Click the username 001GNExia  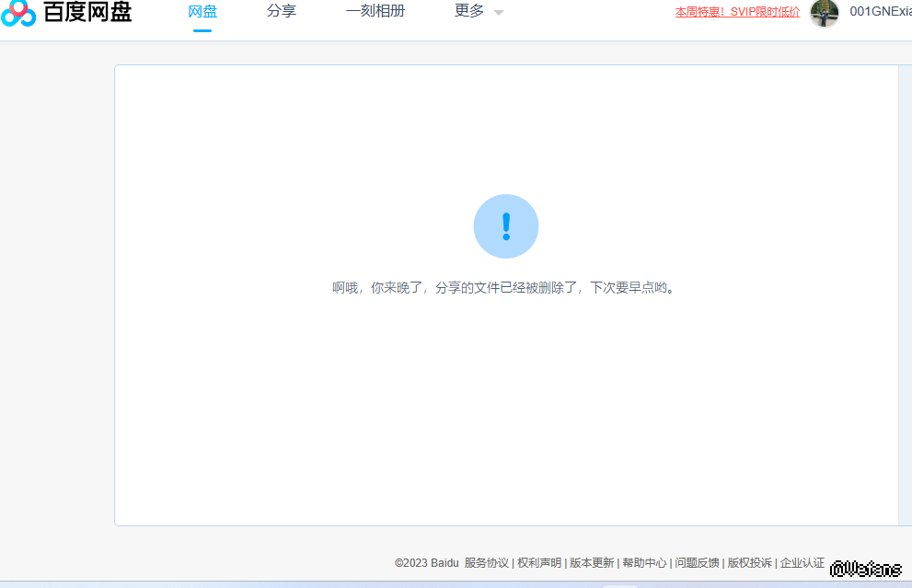click(x=880, y=12)
